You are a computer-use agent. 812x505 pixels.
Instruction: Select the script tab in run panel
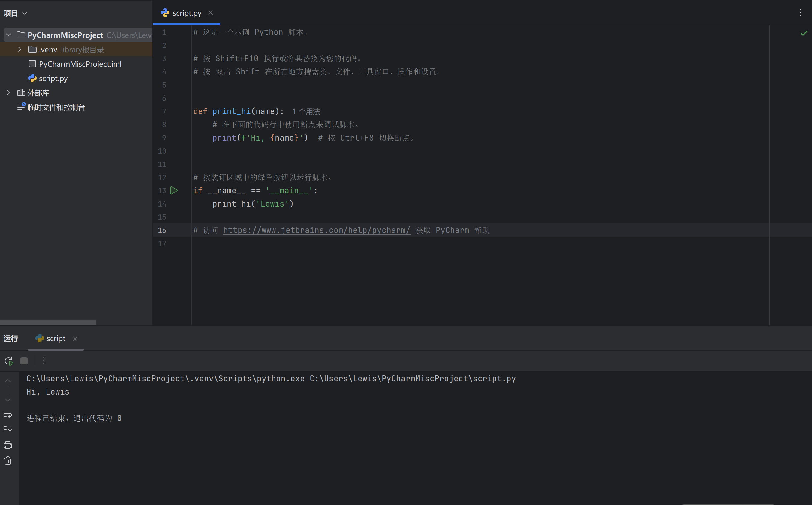[x=56, y=339]
